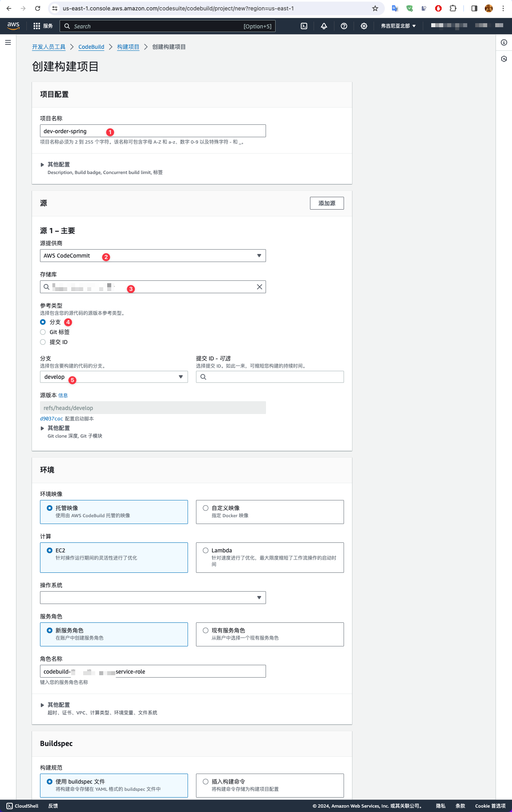Open the browser extensions puzzle icon
Screen dimensions: 512x812
tap(453, 8)
